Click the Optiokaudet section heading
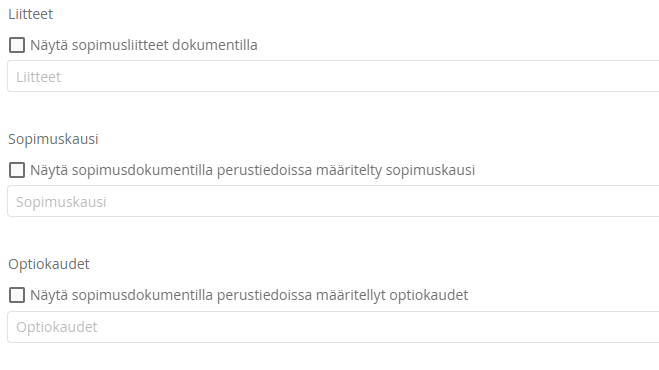This screenshot has width=659, height=370. pos(49,264)
